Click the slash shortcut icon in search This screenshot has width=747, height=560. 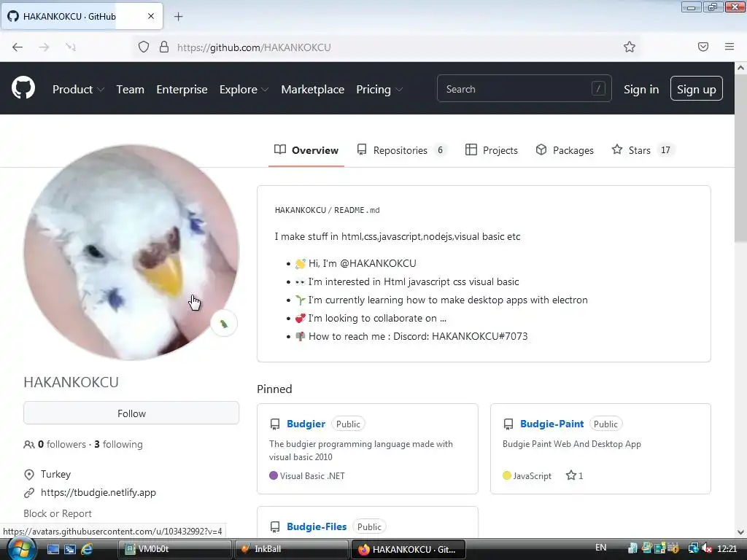[x=598, y=88]
